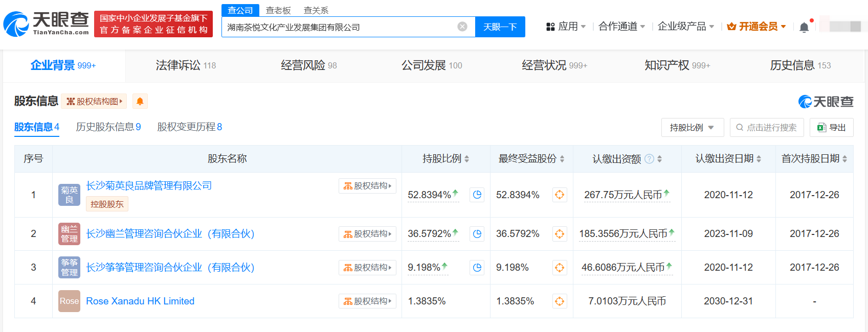Open 股权结构 for 长沙幽兰 row
The width and height of the screenshot is (868, 332).
[367, 234]
